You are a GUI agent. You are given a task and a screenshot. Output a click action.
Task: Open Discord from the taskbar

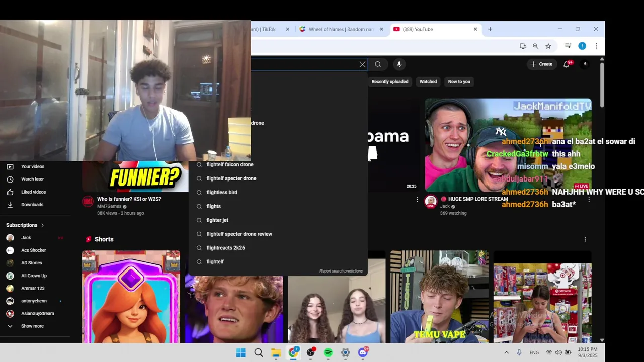coord(363,352)
